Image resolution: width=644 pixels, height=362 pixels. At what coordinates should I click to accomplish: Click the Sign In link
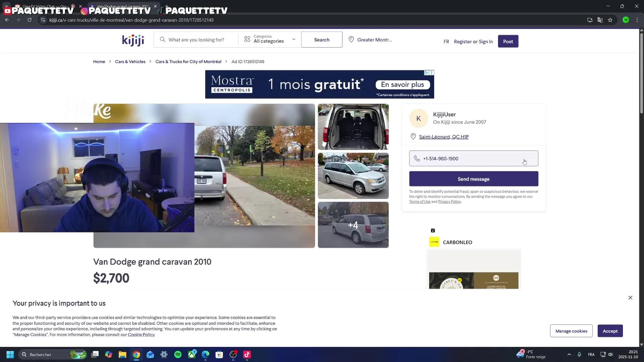coord(486,42)
